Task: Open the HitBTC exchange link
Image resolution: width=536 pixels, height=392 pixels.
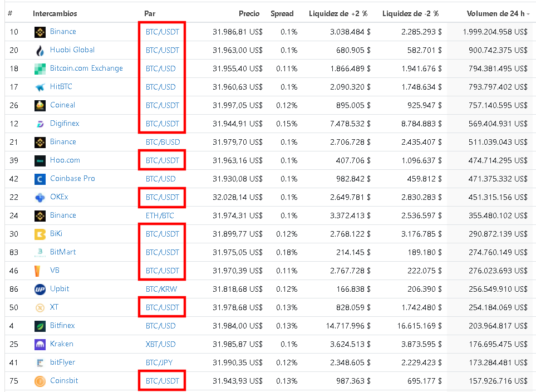Action: (x=61, y=86)
